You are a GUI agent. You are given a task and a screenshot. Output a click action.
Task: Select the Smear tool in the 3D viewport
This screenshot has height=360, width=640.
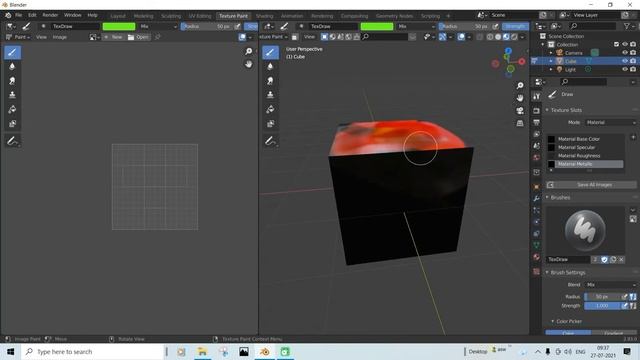270,81
